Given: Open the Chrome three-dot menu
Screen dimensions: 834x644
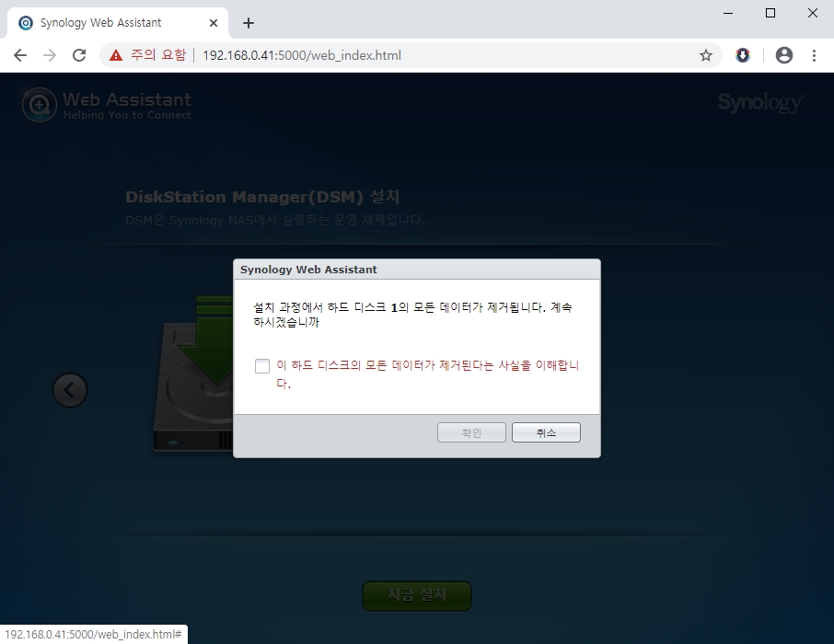Looking at the screenshot, I should point(814,55).
